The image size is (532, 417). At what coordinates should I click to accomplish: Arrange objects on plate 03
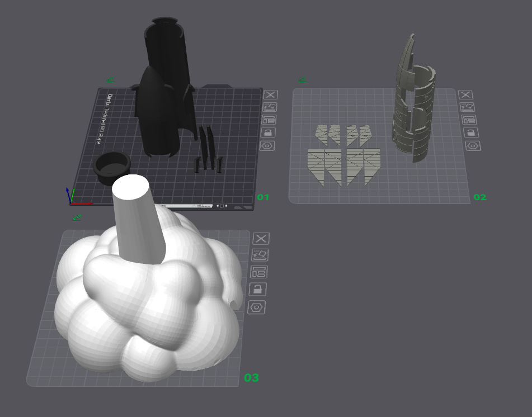[x=259, y=272]
